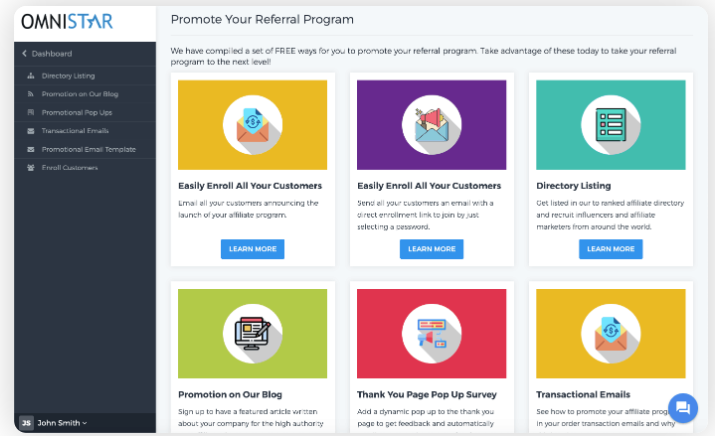Go back using the Dashboard chevron
The image size is (715, 436).
(x=24, y=53)
